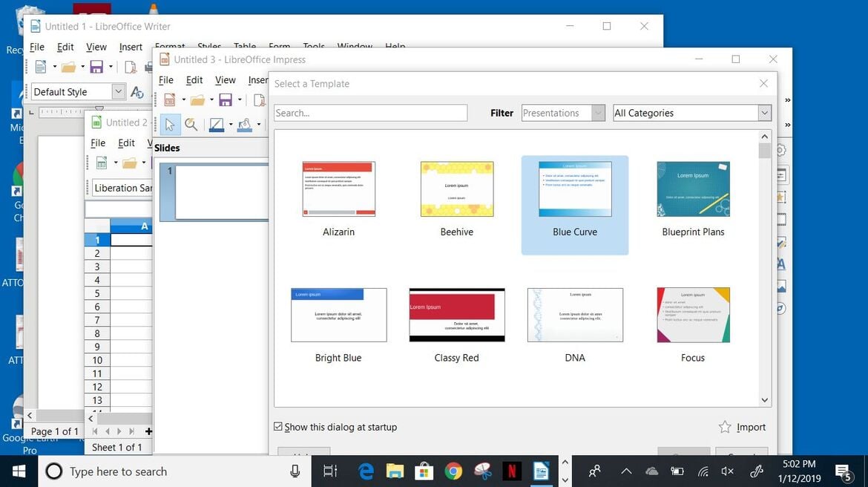
Task: Open the notification center with badge 5
Action: tap(844, 473)
